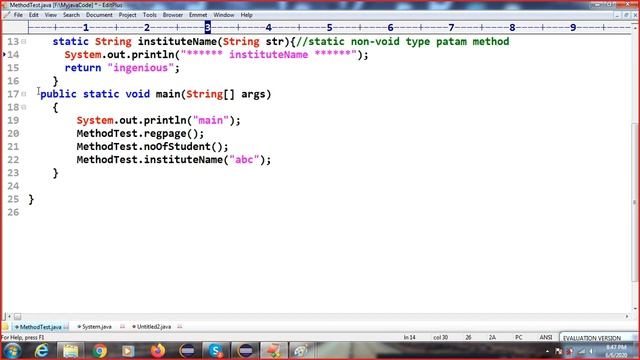This screenshot has width=640, height=360.
Task: Switch to the System.java document tab
Action: click(x=96, y=327)
